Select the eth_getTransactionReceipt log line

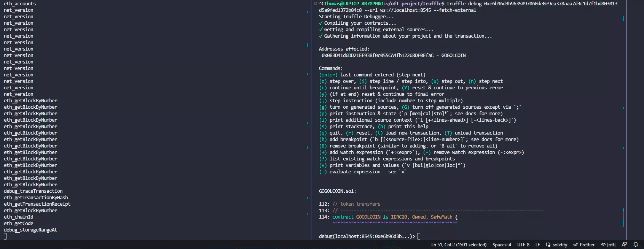(37, 204)
